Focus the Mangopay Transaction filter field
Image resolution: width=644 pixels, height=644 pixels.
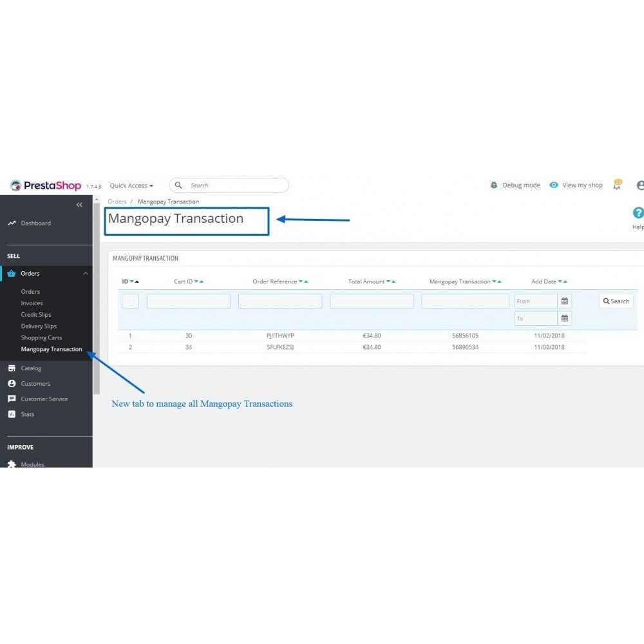pyautogui.click(x=465, y=301)
